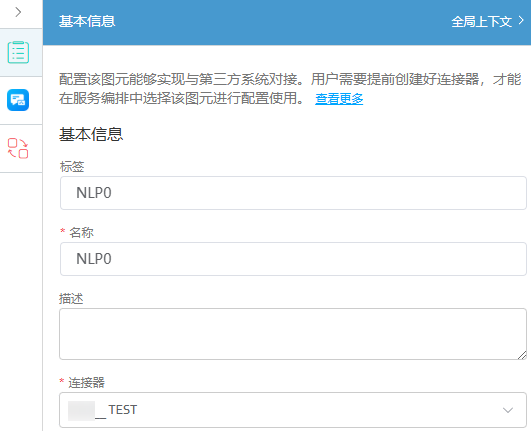This screenshot has width=531, height=431.
Task: Open 全局上下文 panel link in header
Action: click(481, 22)
